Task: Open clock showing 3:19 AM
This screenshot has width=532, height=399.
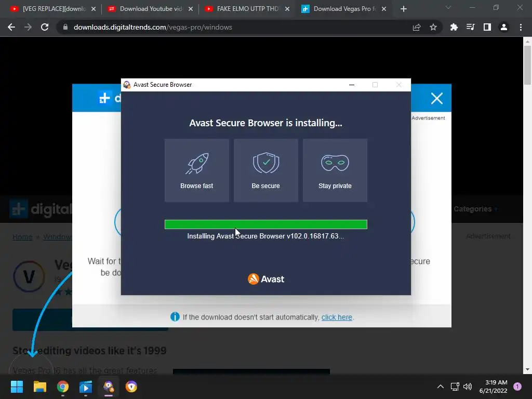Action: pos(494,387)
